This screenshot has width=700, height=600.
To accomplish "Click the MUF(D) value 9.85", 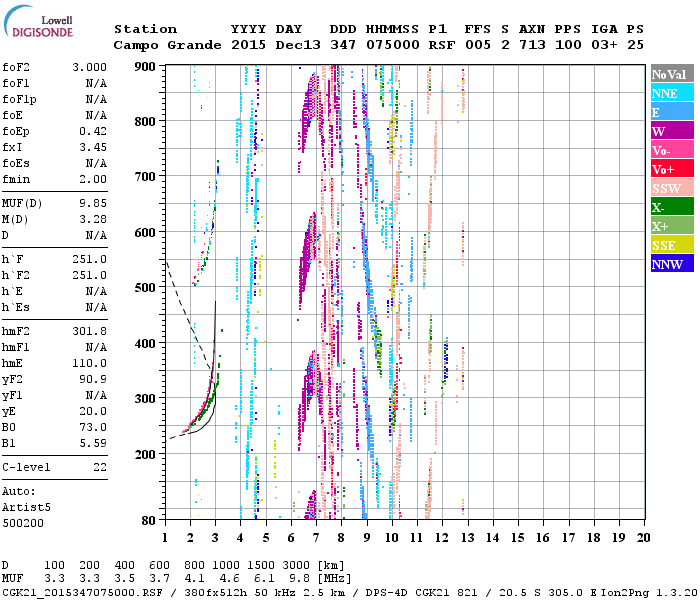I will pos(93,204).
